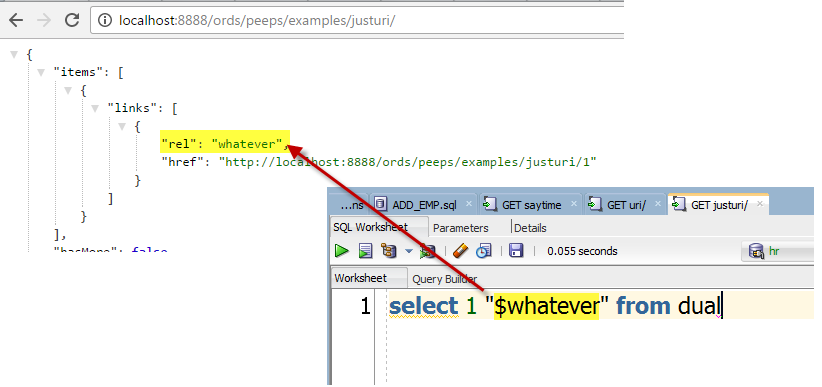Switch to the Details tab
The height and width of the screenshot is (387, 822).
click(x=530, y=228)
